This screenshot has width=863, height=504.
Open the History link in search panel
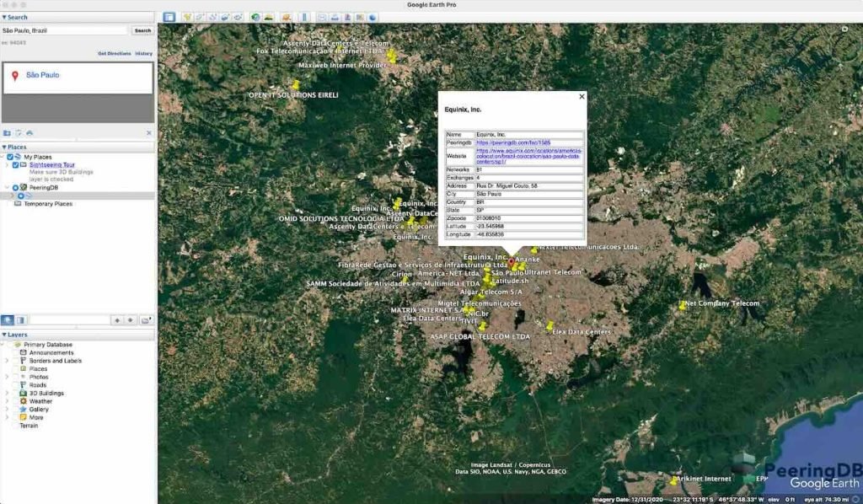point(144,53)
